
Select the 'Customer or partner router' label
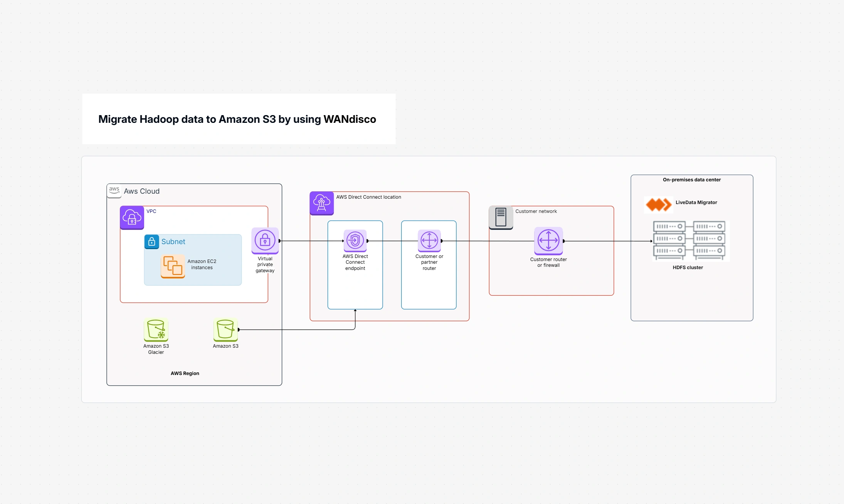(x=429, y=262)
